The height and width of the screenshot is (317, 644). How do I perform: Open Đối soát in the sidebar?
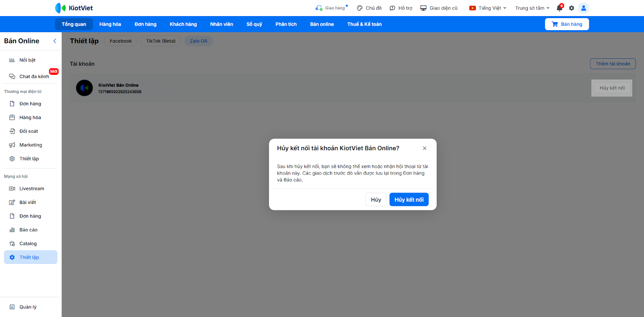[x=31, y=131]
